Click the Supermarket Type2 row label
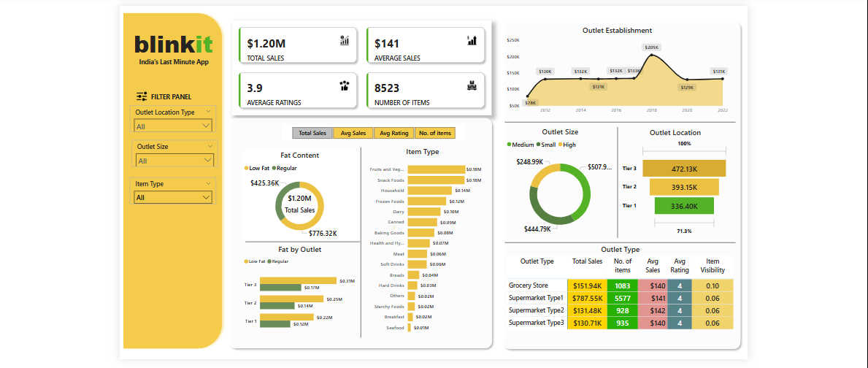868x368 pixels. (537, 310)
